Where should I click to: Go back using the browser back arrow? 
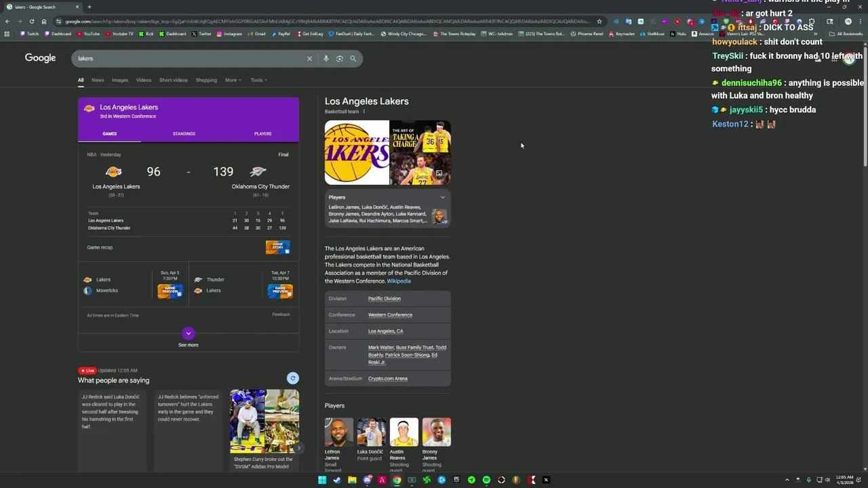click(7, 21)
